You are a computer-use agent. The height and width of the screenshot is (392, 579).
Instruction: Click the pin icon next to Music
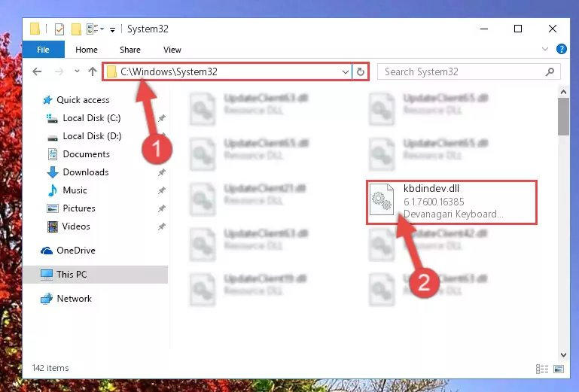[162, 190]
